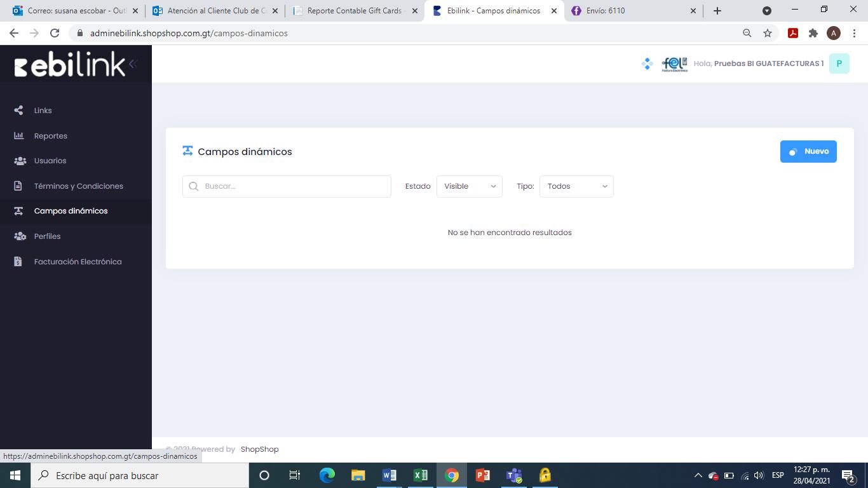Open the user avatar P
Screen dimensions: 868x488
pos(839,64)
